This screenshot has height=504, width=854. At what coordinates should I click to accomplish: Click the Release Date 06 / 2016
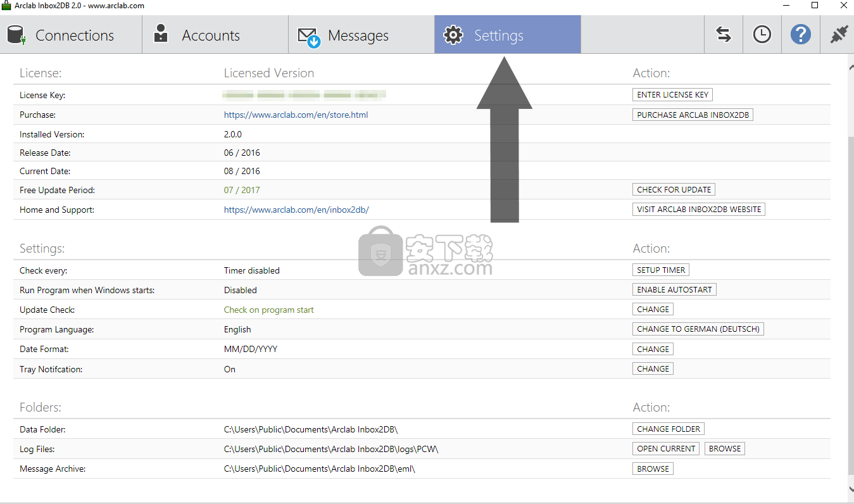[x=242, y=153]
